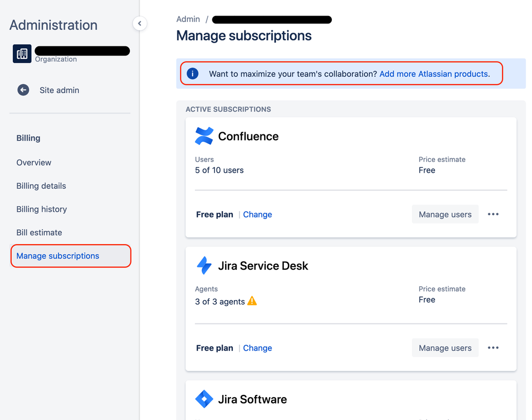The width and height of the screenshot is (532, 420).
Task: Click the organization building icon
Action: pos(22,54)
